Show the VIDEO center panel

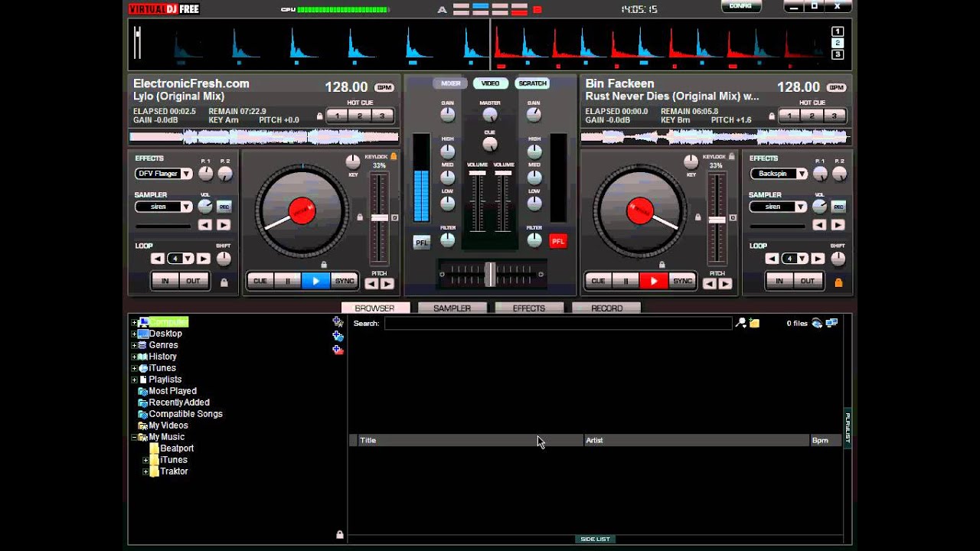point(491,83)
